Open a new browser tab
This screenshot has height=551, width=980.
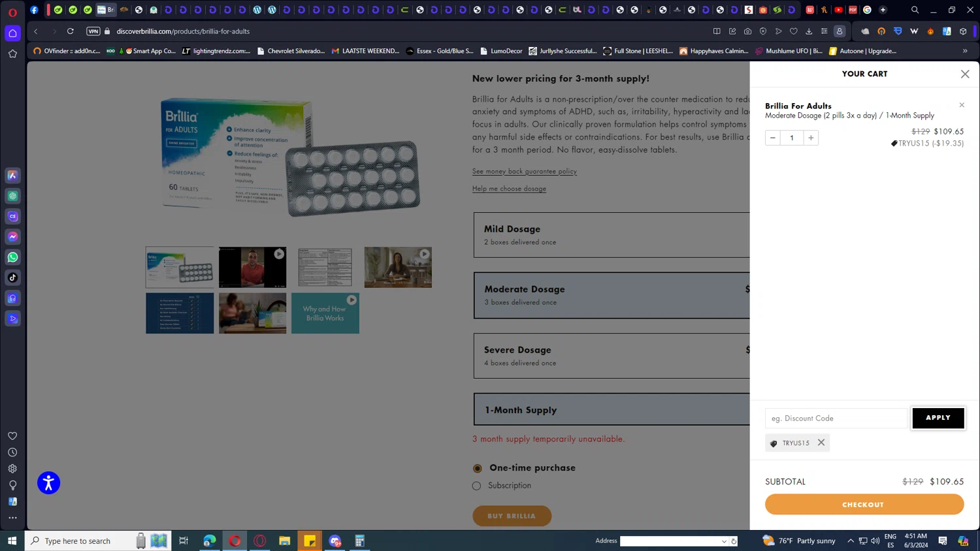point(883,10)
